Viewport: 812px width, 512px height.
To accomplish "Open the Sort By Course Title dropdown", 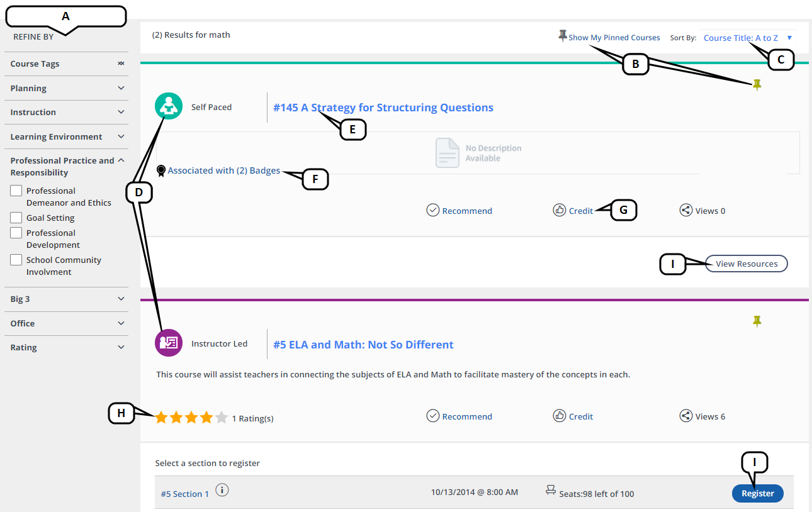I will (747, 38).
